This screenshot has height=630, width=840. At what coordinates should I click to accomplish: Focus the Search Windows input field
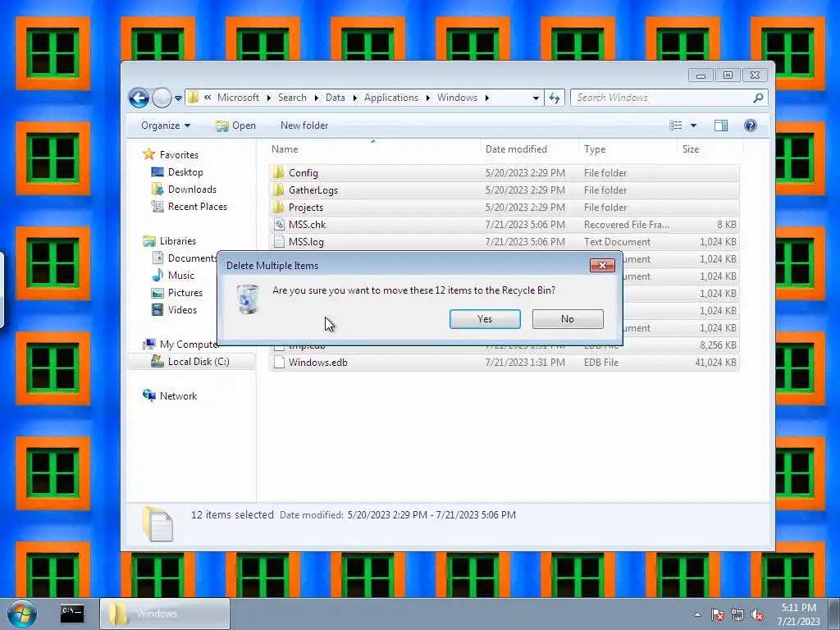pyautogui.click(x=661, y=98)
